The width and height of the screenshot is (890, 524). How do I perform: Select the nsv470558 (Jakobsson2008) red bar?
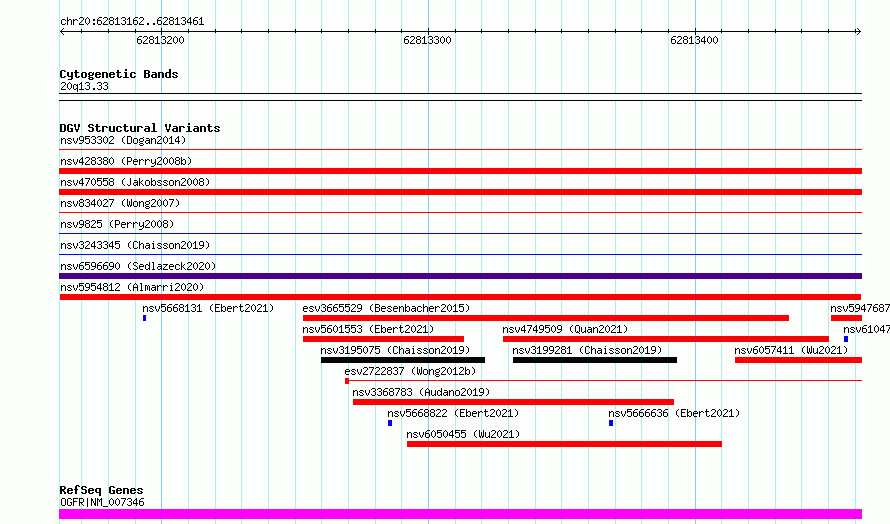(460, 192)
